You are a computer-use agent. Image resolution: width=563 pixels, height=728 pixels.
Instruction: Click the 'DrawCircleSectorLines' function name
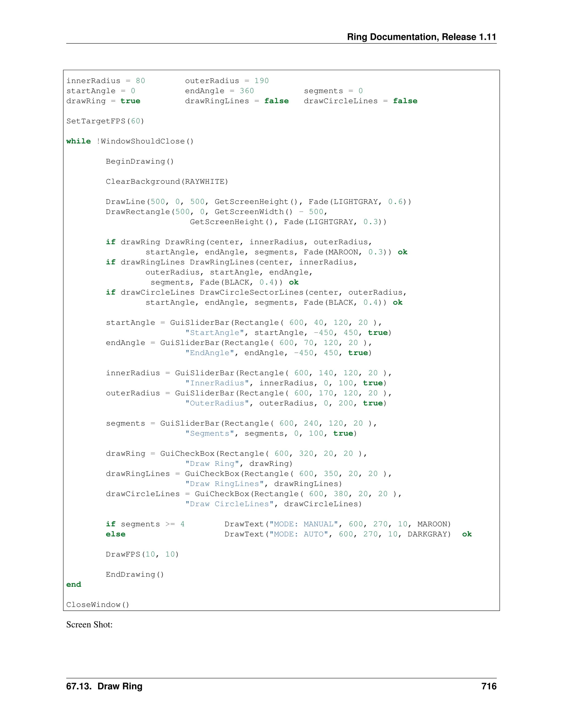(252, 292)
